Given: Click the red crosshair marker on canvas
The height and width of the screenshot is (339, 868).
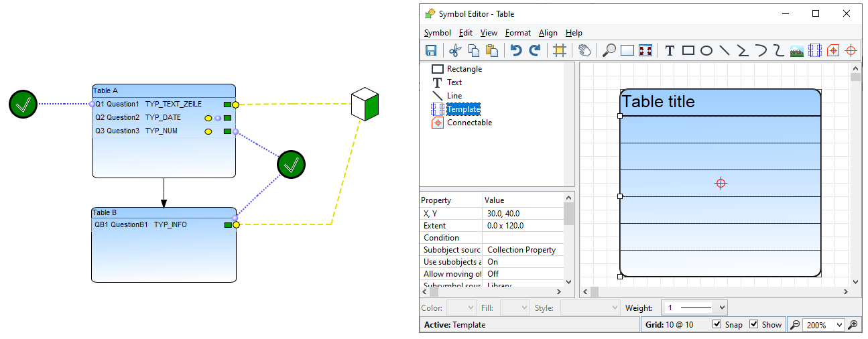Looking at the screenshot, I should pyautogui.click(x=721, y=183).
